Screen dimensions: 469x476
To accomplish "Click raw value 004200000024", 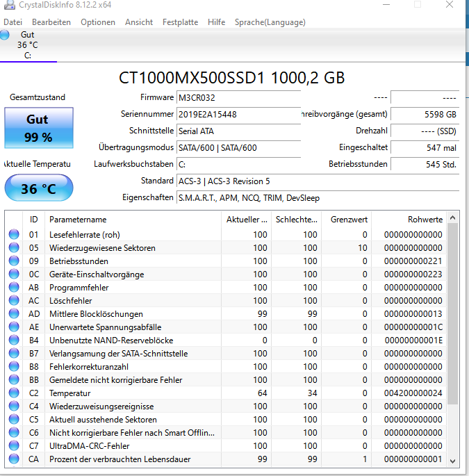I will 413,393.
